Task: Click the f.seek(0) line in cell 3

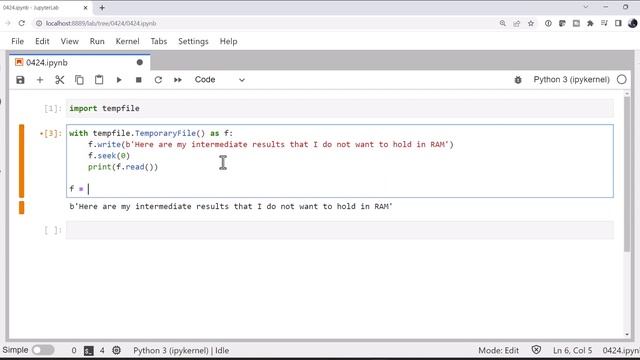Action: pyautogui.click(x=109, y=156)
